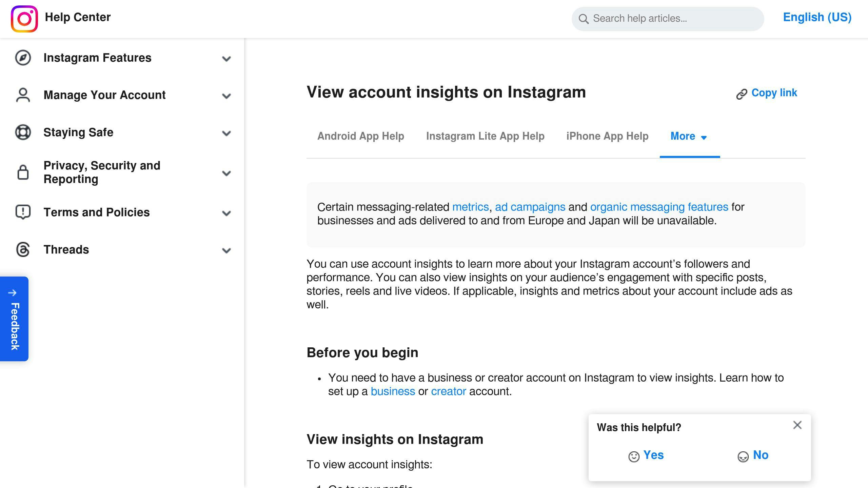
Task: Click the magnifier icon in search bar
Action: pos(583,19)
